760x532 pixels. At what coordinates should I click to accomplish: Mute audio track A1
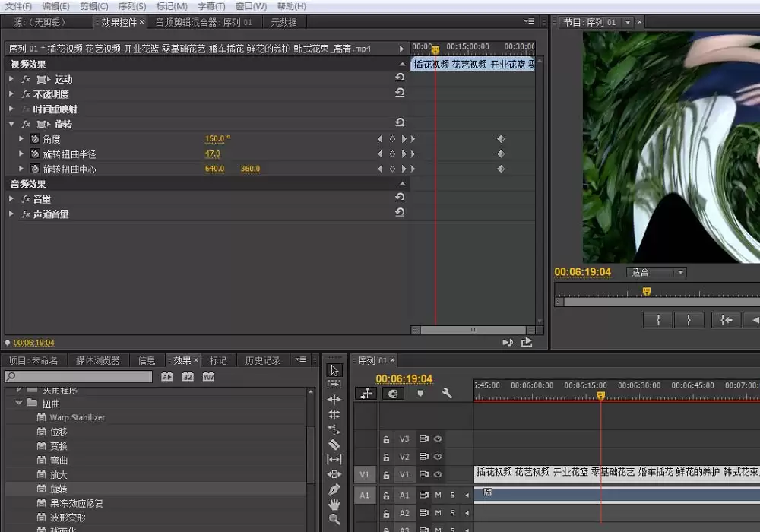coord(439,496)
